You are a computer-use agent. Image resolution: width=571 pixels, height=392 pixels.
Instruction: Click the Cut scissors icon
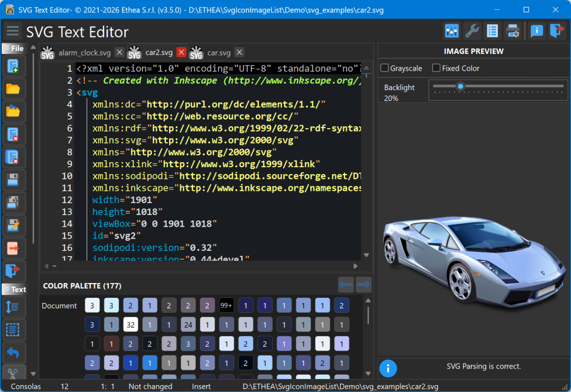(13, 373)
